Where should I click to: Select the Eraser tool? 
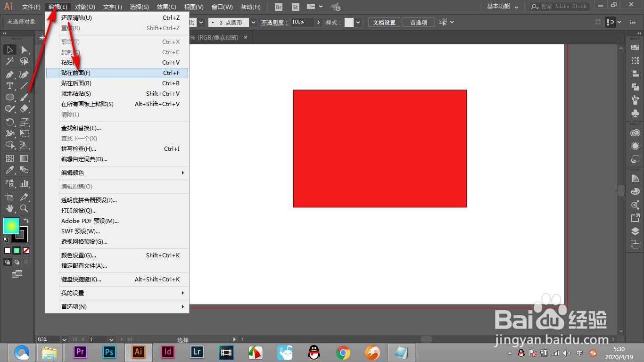point(24,108)
